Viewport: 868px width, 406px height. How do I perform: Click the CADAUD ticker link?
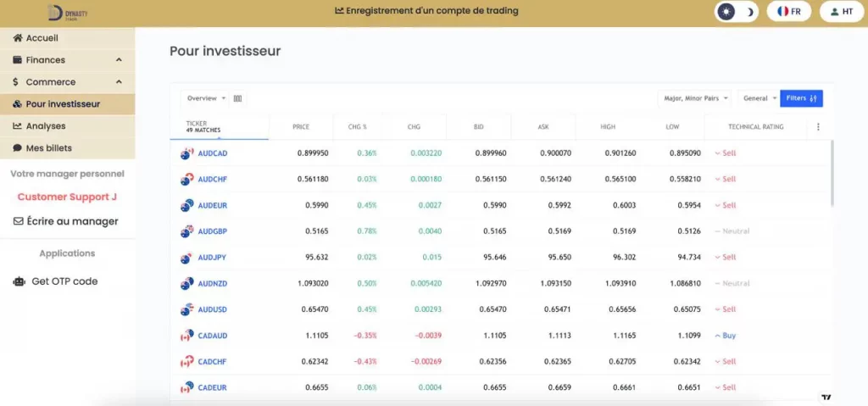tap(213, 336)
